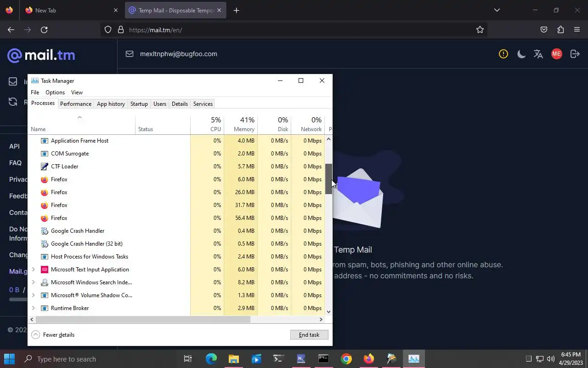Image resolution: width=588 pixels, height=368 pixels.
Task: Open Windows Start menu
Action: point(9,359)
